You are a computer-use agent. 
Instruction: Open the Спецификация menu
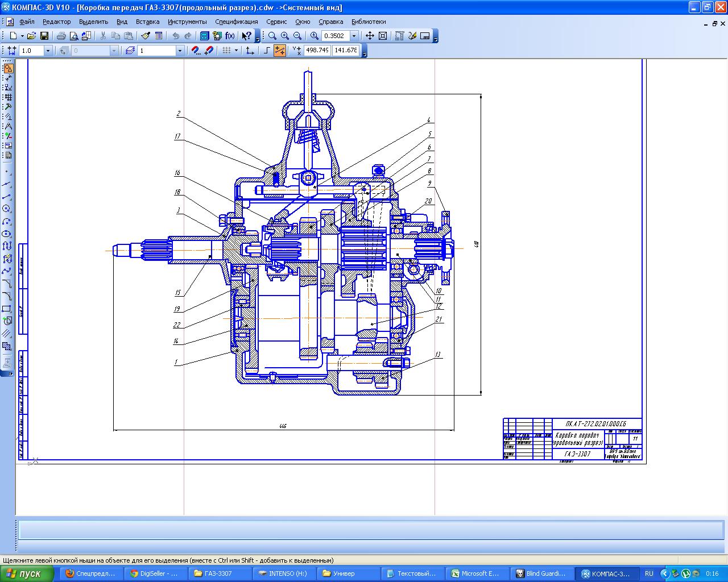[236, 22]
